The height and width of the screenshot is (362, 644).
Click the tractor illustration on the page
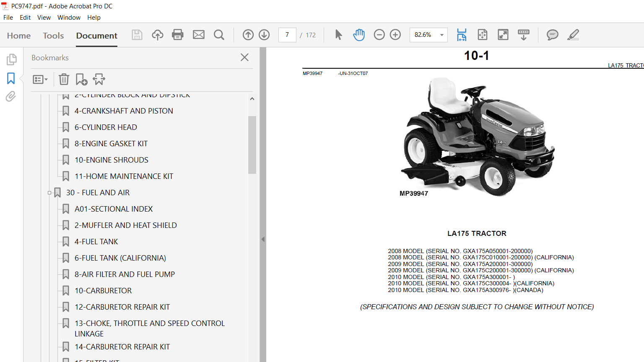point(477,137)
